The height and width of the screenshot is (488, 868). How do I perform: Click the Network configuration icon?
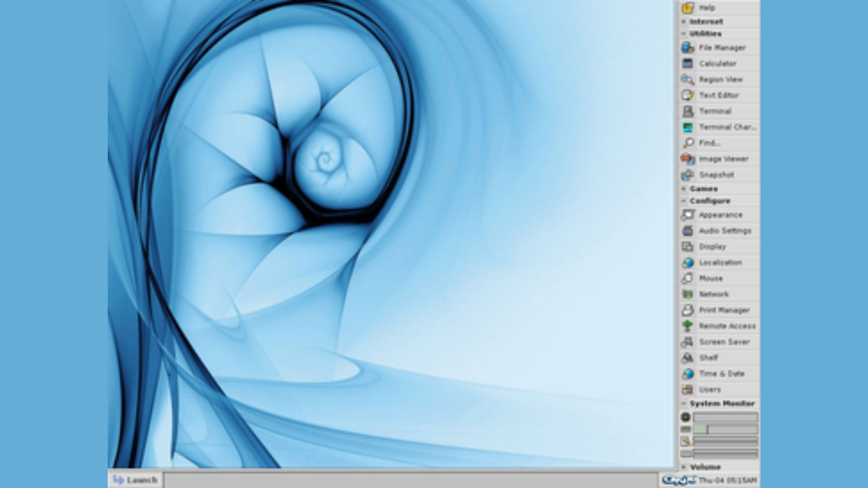click(688, 294)
